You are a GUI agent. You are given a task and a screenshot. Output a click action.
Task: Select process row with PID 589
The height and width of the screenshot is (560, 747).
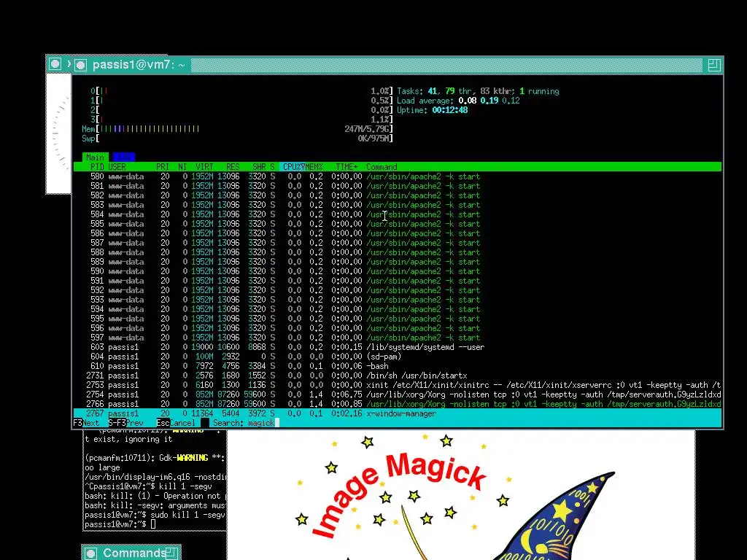point(398,262)
